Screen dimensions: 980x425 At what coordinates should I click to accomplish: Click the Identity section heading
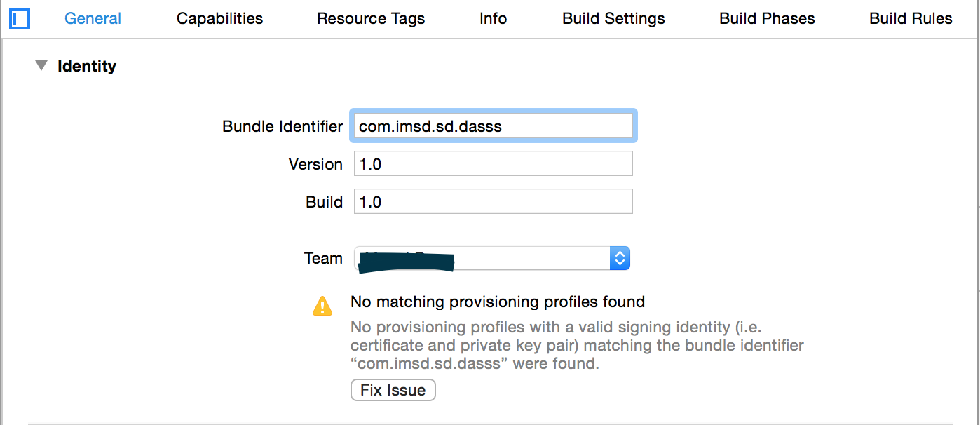point(87,66)
